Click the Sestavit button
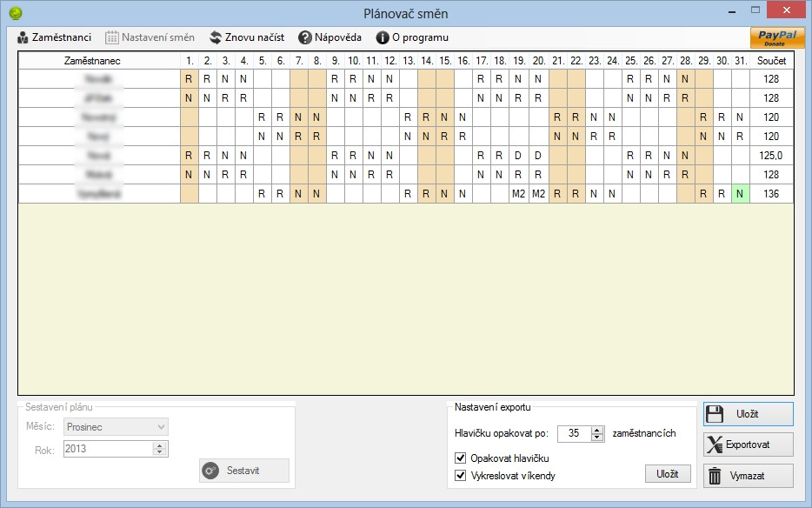812x508 pixels. pos(244,470)
